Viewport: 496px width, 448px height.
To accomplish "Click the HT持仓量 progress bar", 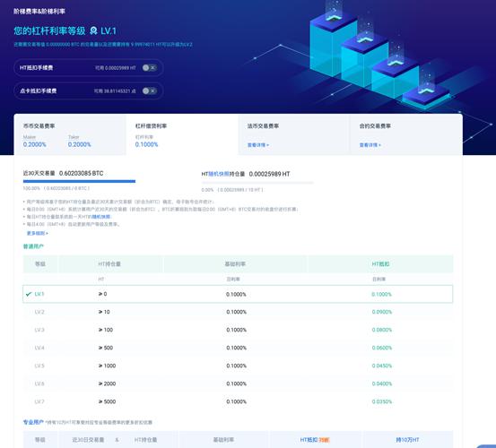I will click(257, 182).
